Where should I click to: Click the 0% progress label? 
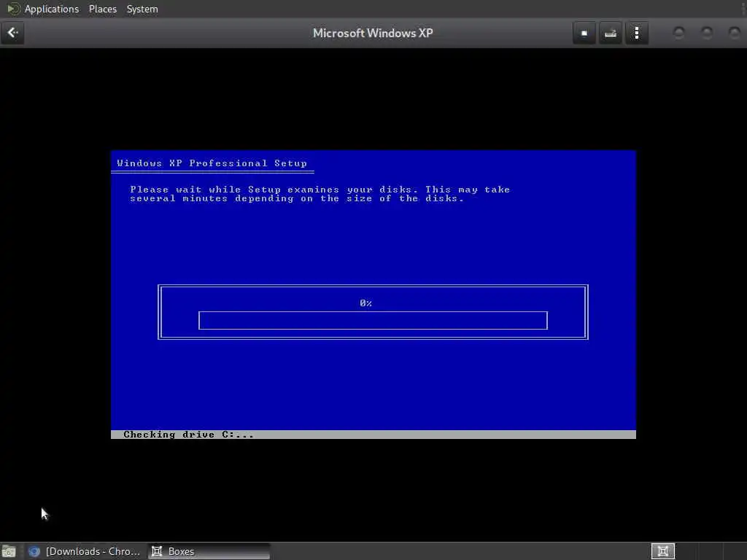pyautogui.click(x=366, y=303)
